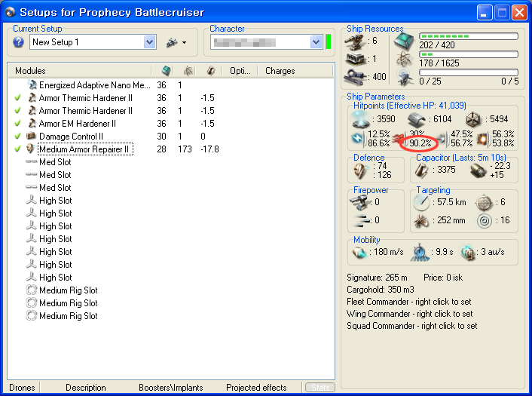Toggle Armor EM Hardener II checkmark

pos(17,123)
